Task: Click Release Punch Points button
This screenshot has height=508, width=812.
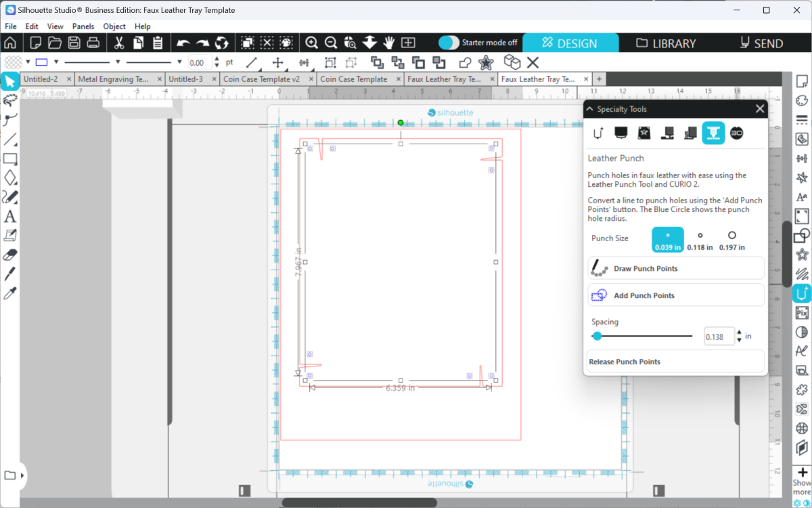Action: coord(676,362)
